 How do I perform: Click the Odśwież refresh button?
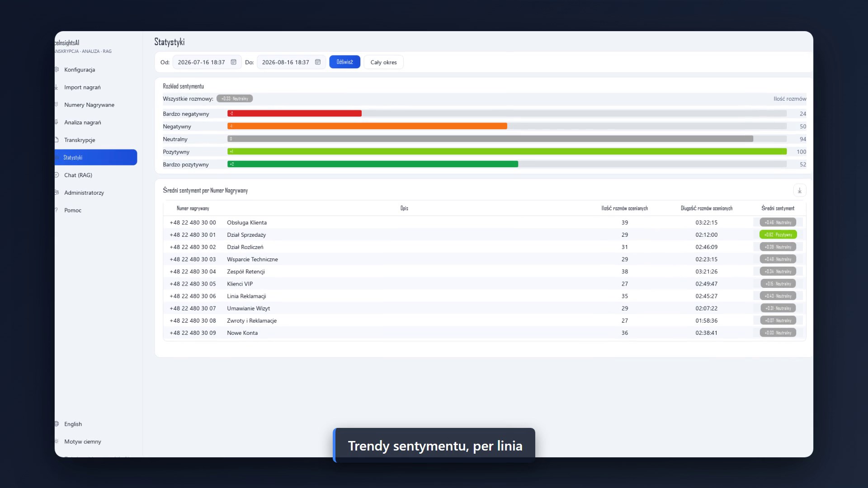click(x=344, y=62)
